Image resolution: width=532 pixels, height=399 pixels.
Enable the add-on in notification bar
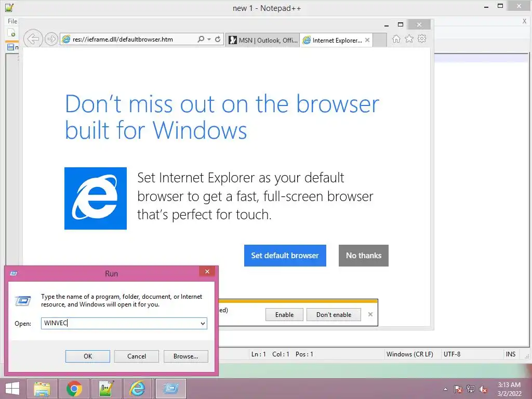tap(284, 314)
